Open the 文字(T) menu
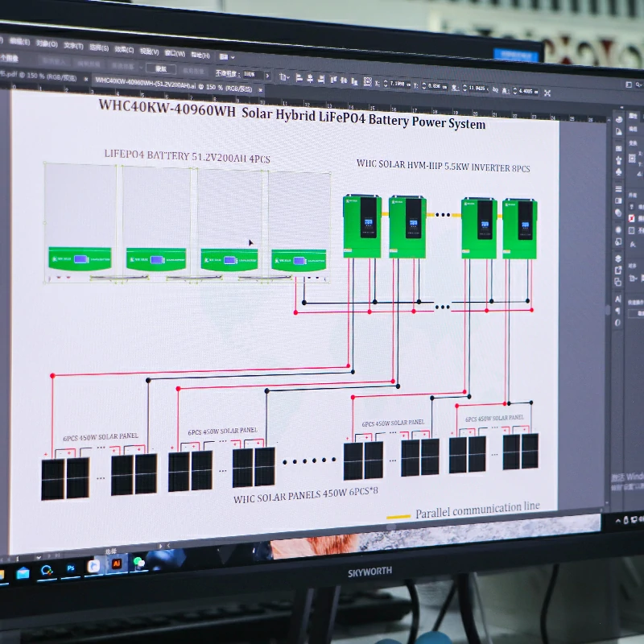 [73, 46]
